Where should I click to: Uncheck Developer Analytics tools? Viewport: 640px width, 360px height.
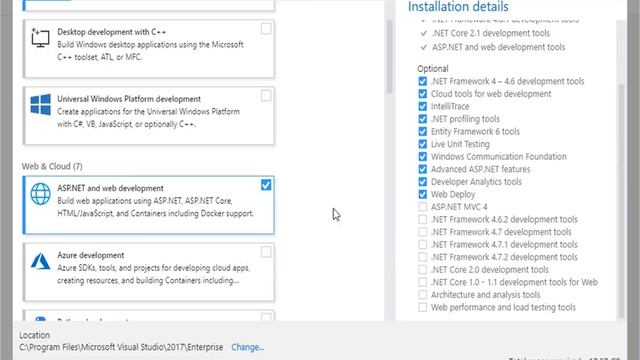click(x=422, y=182)
